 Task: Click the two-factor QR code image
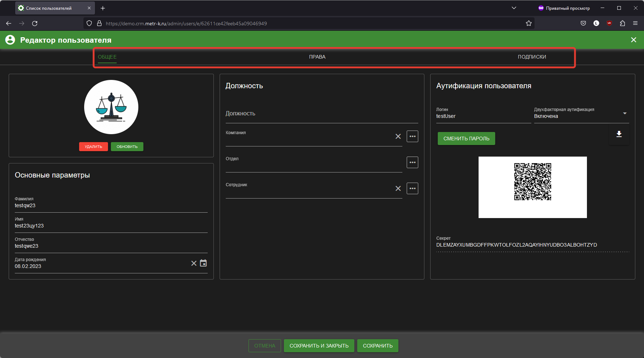[533, 187]
